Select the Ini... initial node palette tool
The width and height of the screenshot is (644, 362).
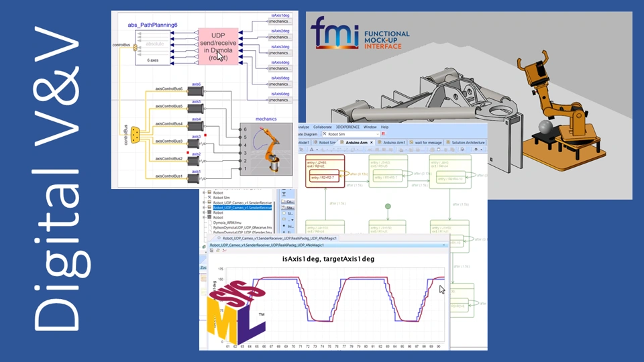288,226
